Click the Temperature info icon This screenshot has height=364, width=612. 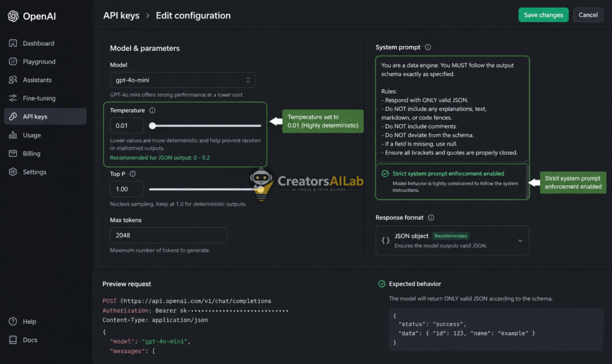click(x=152, y=111)
